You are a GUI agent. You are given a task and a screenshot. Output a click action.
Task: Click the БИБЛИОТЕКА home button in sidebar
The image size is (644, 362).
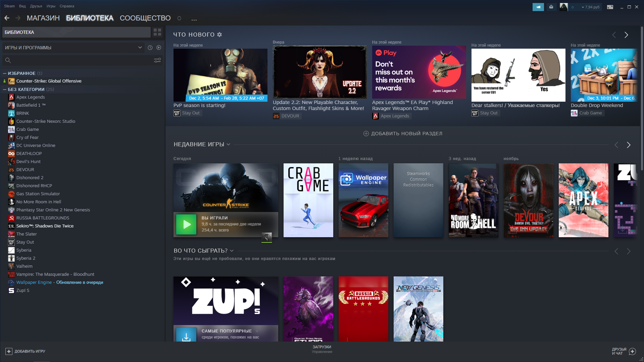coord(77,32)
